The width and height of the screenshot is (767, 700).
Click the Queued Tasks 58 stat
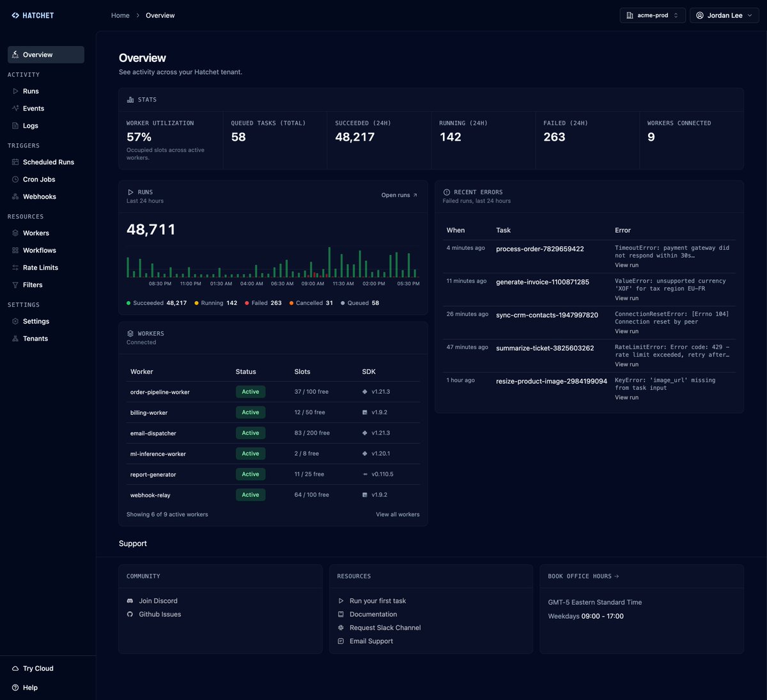tap(238, 137)
